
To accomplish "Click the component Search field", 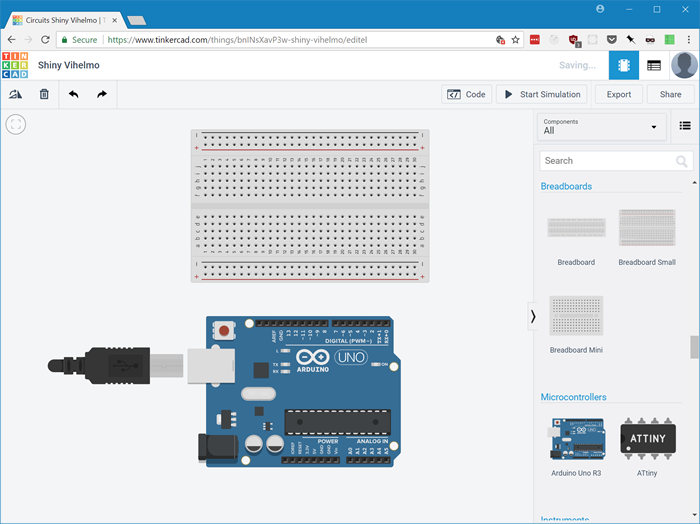I will [616, 161].
